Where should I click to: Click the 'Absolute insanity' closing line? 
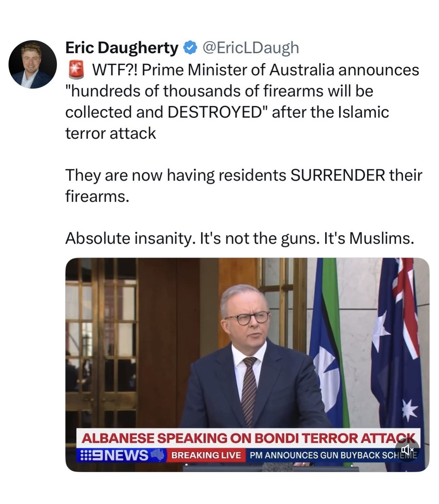tap(240, 239)
